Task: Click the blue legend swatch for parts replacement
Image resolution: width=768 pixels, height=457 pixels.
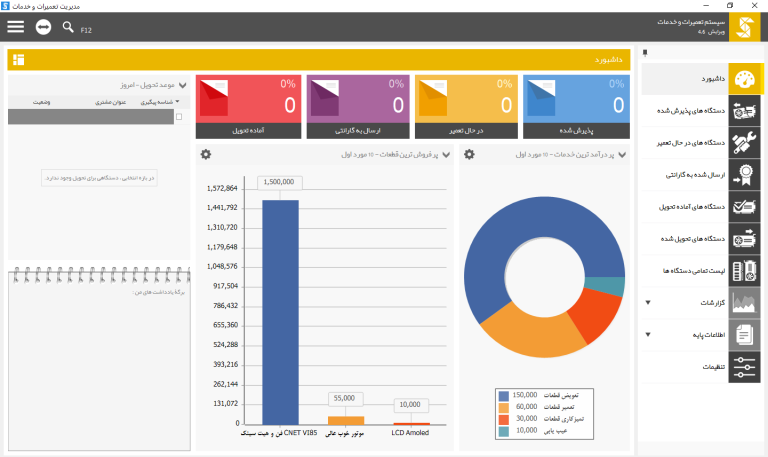Action: 504,396
